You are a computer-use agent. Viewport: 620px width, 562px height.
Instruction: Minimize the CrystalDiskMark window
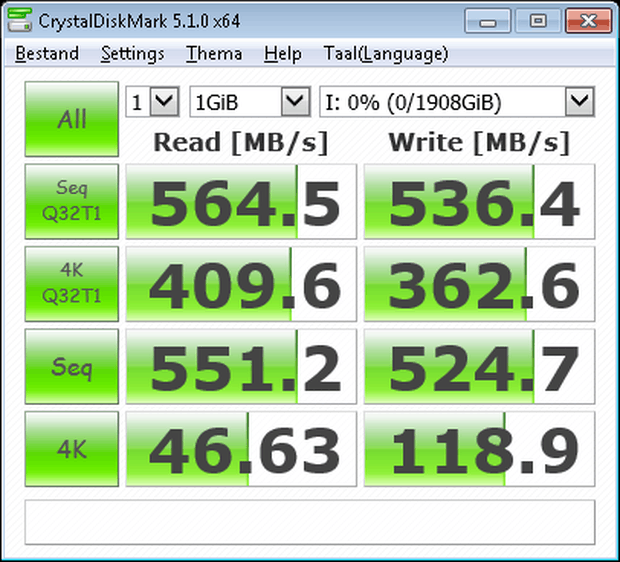click(x=488, y=21)
